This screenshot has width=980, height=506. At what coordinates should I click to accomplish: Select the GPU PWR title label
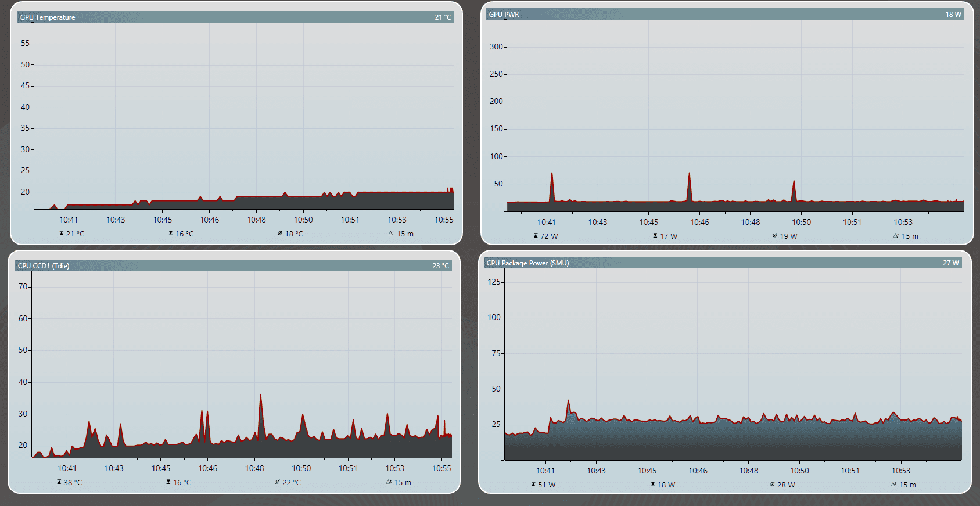pyautogui.click(x=504, y=15)
